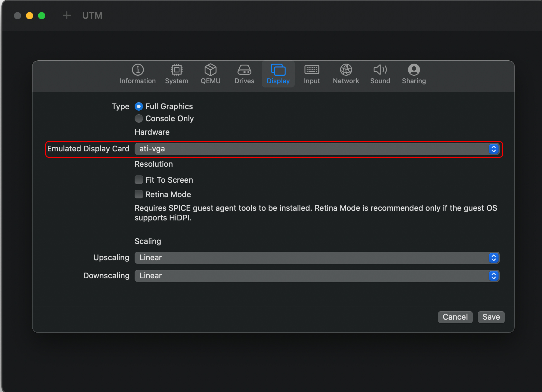The height and width of the screenshot is (392, 542).
Task: Click the Hardware section heading
Action: click(x=152, y=132)
